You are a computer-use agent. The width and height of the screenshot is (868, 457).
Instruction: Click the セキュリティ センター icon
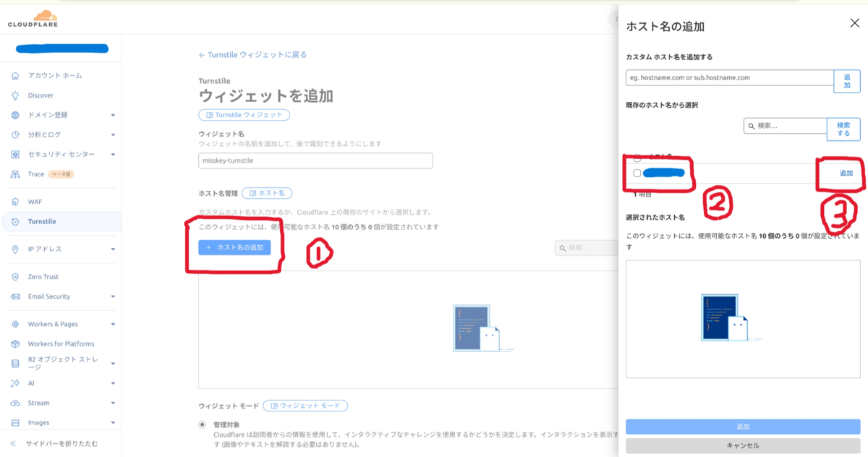[x=15, y=155]
